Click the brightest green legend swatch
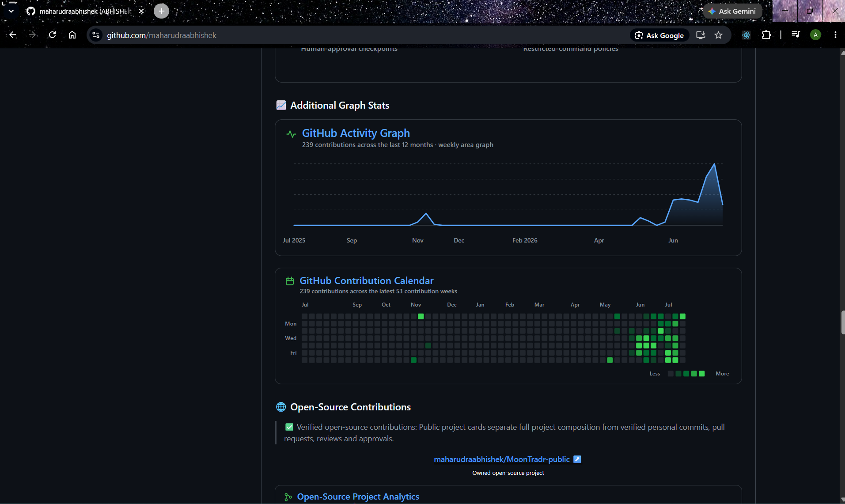Viewport: 845px width, 504px height. pyautogui.click(x=702, y=374)
